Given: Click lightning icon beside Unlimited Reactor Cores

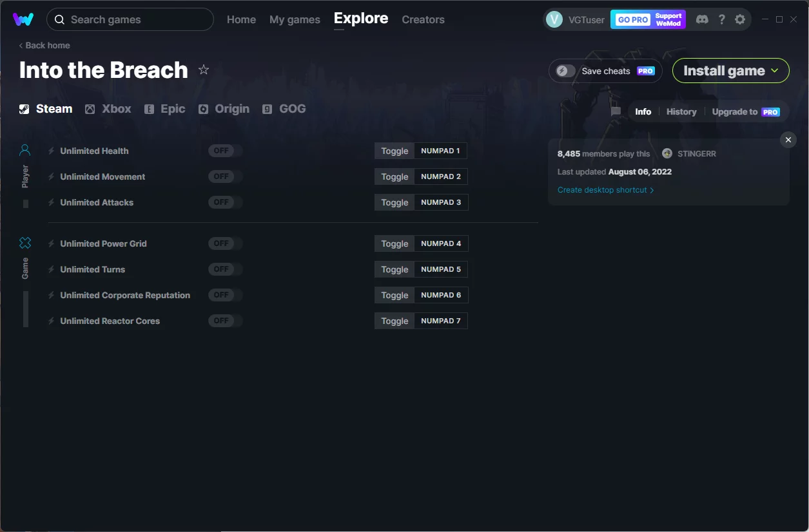Looking at the screenshot, I should pos(52,321).
